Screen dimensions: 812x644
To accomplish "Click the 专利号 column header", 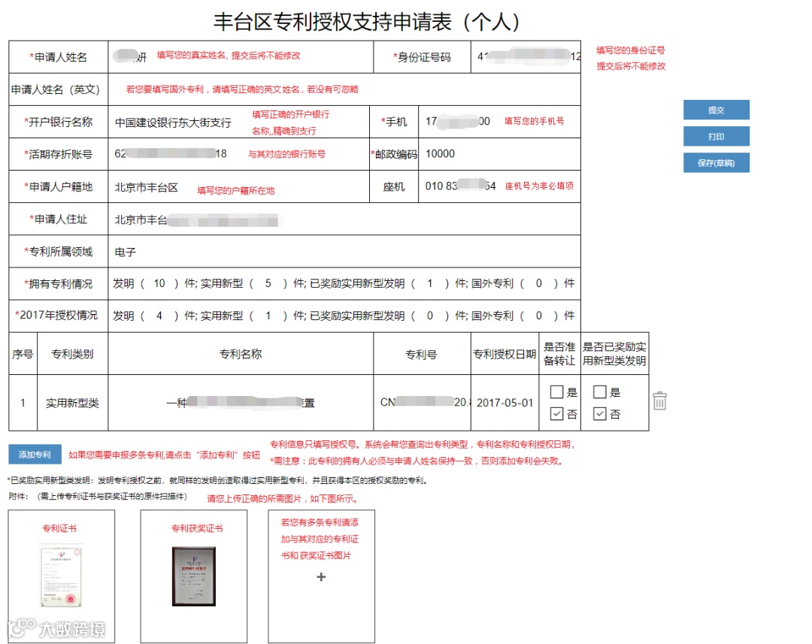I will [x=422, y=354].
